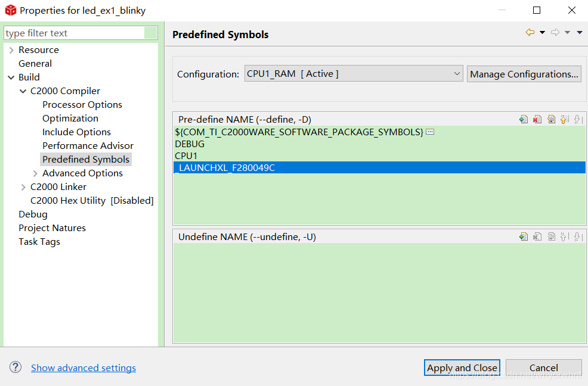588x386 pixels.
Task: Expand the Resource tree node
Action: [x=11, y=50]
